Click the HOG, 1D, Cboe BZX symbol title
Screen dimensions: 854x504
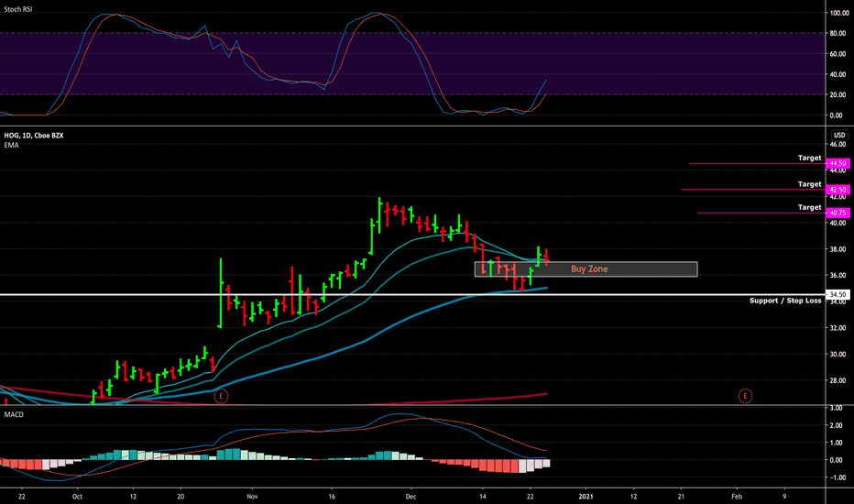click(34, 135)
